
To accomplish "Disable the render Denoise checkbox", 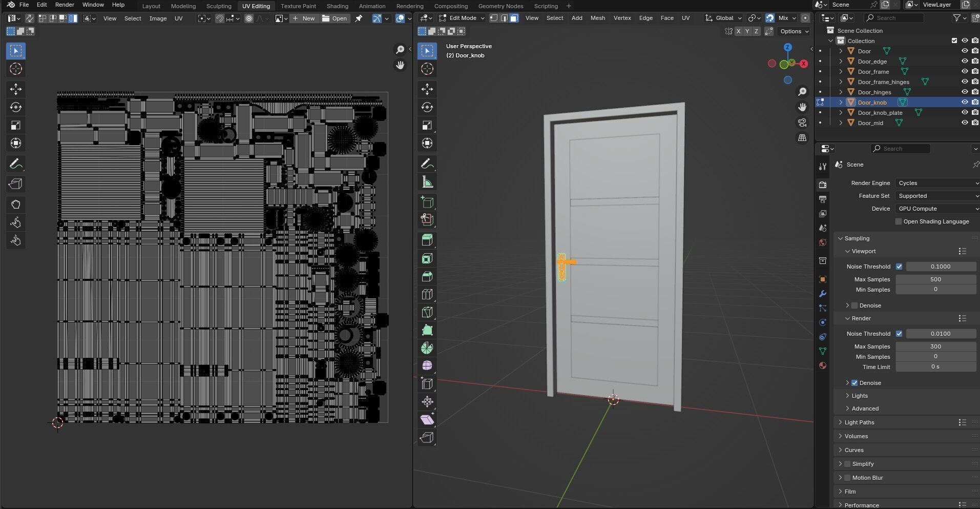I will tap(854, 383).
